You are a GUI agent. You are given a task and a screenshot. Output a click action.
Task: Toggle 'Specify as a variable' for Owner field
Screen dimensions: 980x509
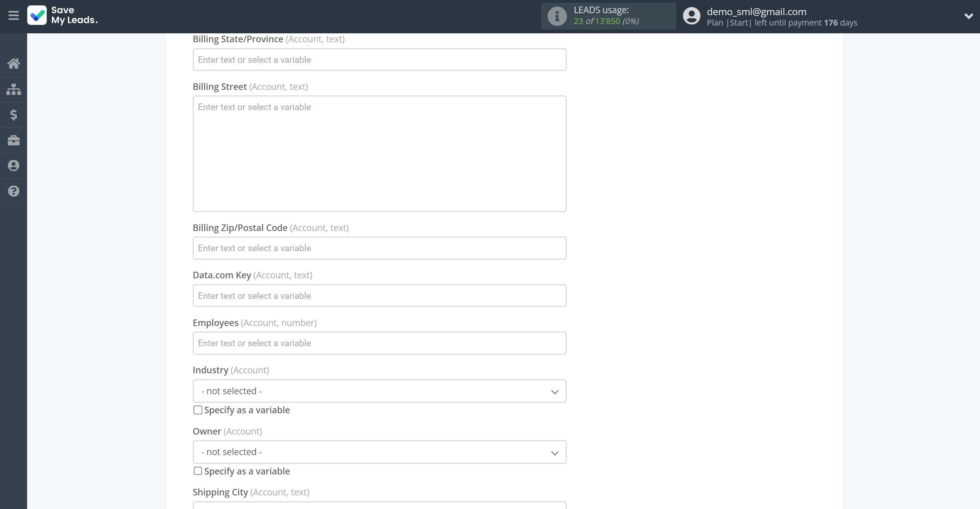click(x=197, y=471)
